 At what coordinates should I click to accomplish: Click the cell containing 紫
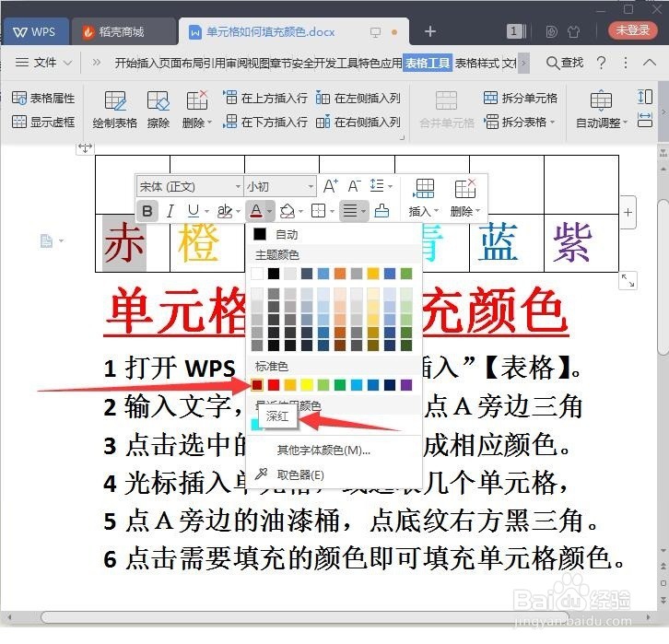point(581,242)
